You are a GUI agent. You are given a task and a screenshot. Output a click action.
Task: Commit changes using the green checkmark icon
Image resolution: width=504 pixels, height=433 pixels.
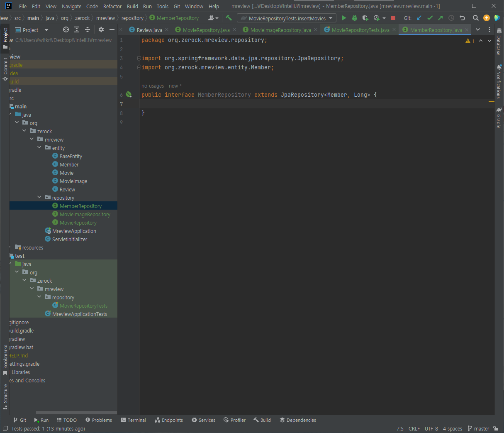430,18
